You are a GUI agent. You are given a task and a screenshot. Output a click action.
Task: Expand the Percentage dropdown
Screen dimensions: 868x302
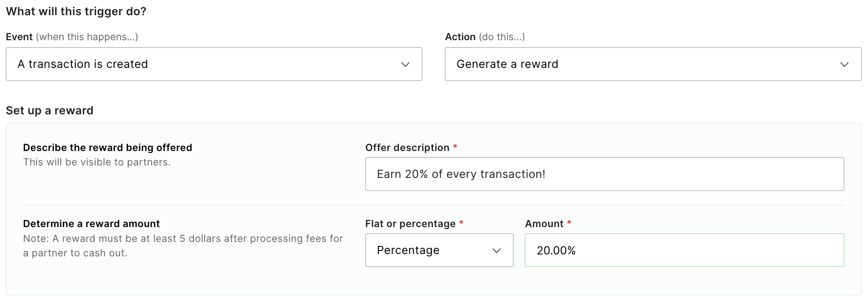click(x=439, y=250)
